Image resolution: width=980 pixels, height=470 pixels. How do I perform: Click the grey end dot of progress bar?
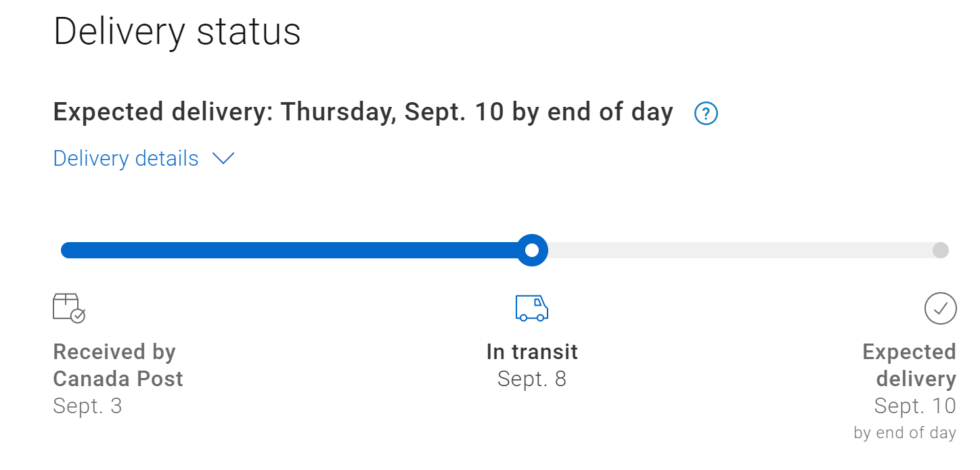pyautogui.click(x=940, y=250)
